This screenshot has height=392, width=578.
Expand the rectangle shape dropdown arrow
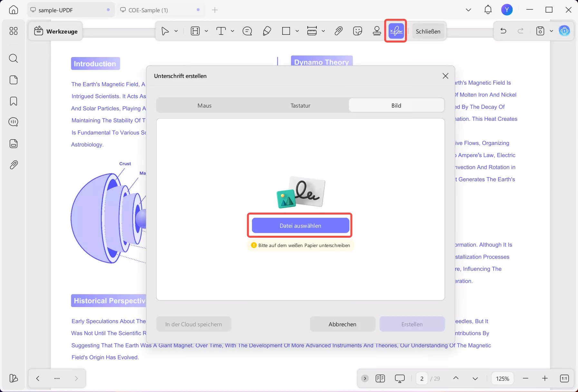coord(297,31)
